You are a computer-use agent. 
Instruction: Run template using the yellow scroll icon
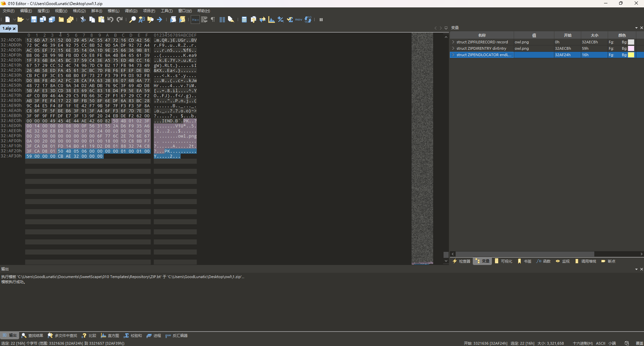click(x=182, y=20)
